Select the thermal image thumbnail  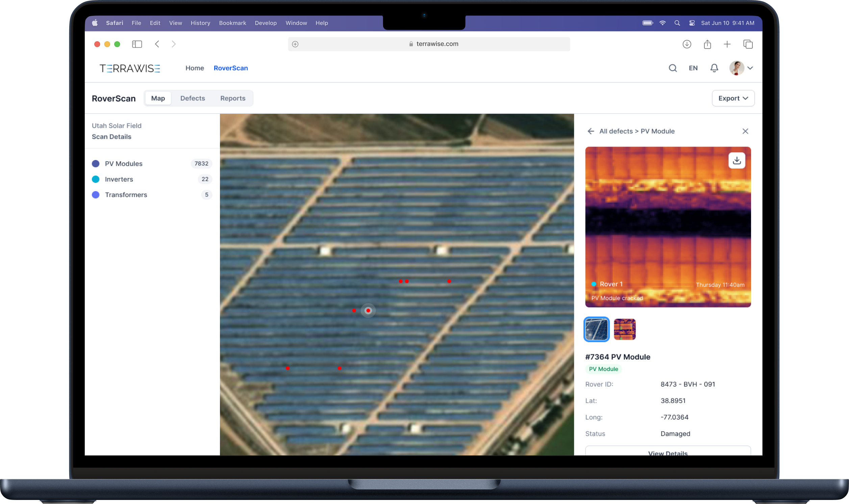pos(624,329)
